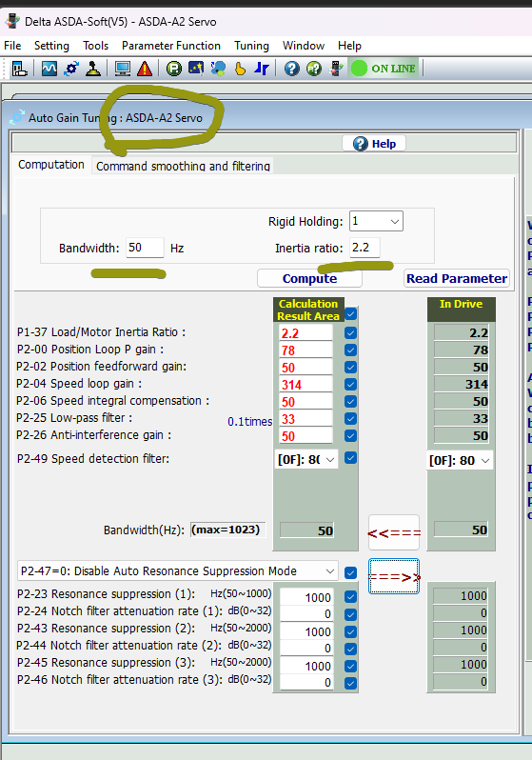Click the Delta ASDA-Soft app title icon
This screenshot has width=532, height=760.
point(12,21)
